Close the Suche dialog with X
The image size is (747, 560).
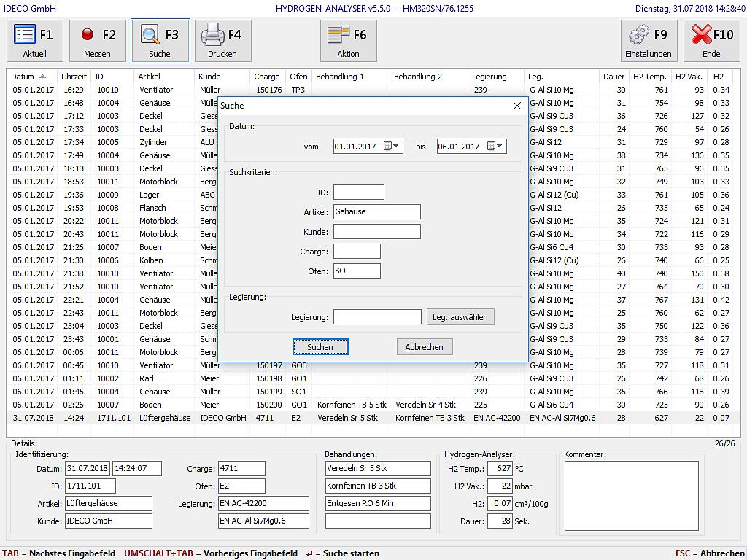tap(517, 106)
